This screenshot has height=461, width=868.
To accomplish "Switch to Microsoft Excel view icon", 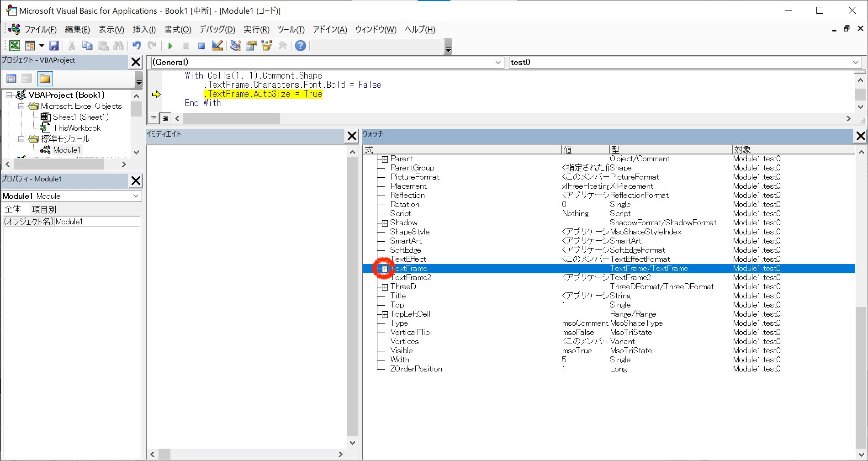I will [x=15, y=46].
